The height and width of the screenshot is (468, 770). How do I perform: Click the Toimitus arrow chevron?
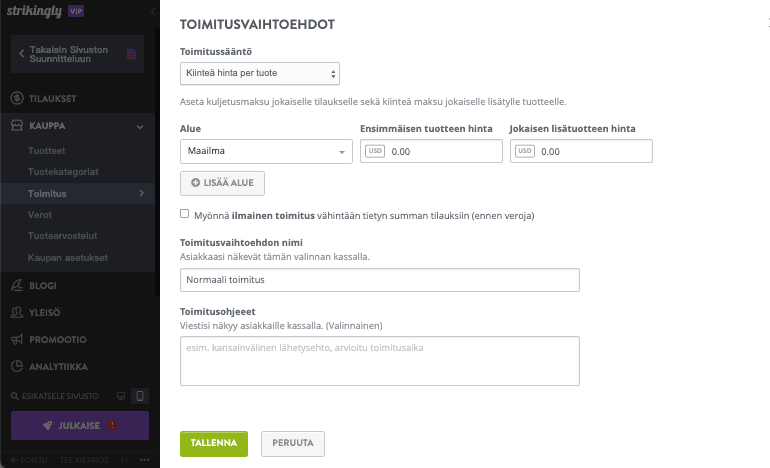coord(141,193)
